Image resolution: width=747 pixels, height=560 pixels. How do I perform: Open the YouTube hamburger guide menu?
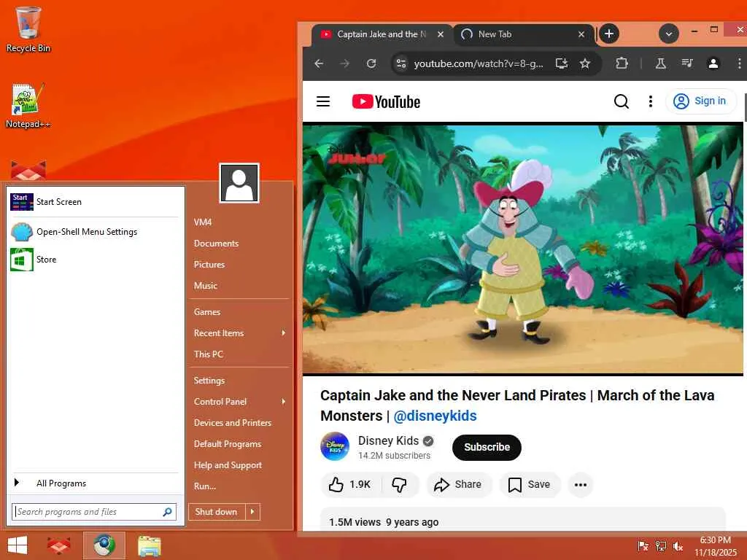point(323,101)
